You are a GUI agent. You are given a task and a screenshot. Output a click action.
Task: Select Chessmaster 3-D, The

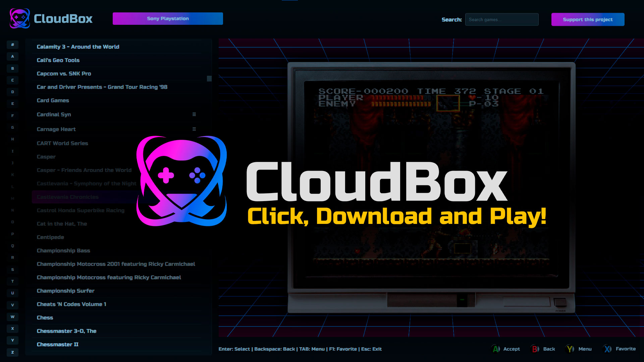(117, 331)
